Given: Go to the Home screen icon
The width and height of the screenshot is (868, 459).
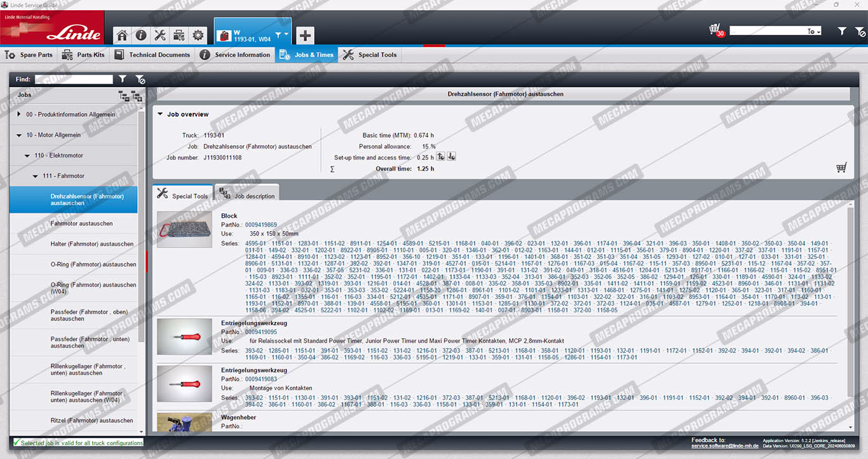Looking at the screenshot, I should [x=122, y=36].
